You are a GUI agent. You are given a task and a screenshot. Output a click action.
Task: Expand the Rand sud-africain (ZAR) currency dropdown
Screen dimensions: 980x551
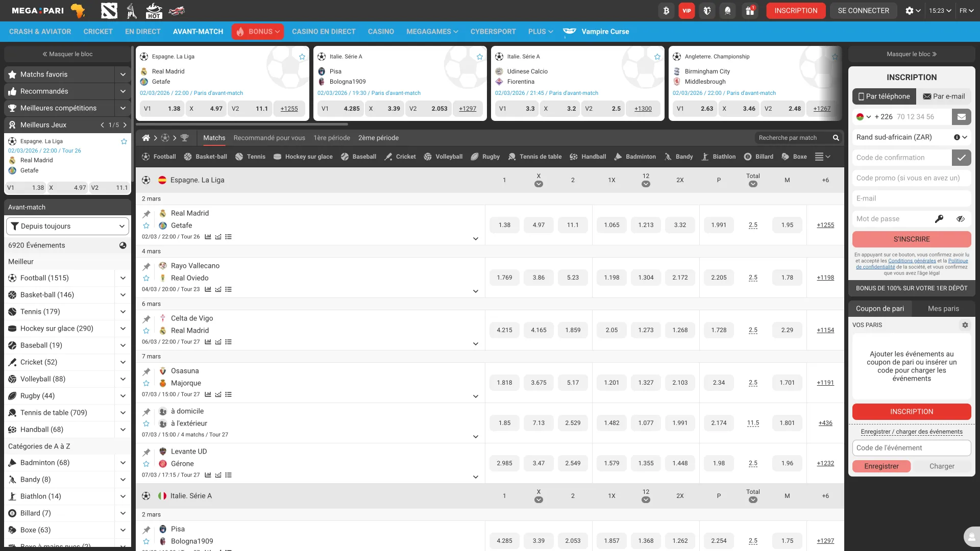964,137
